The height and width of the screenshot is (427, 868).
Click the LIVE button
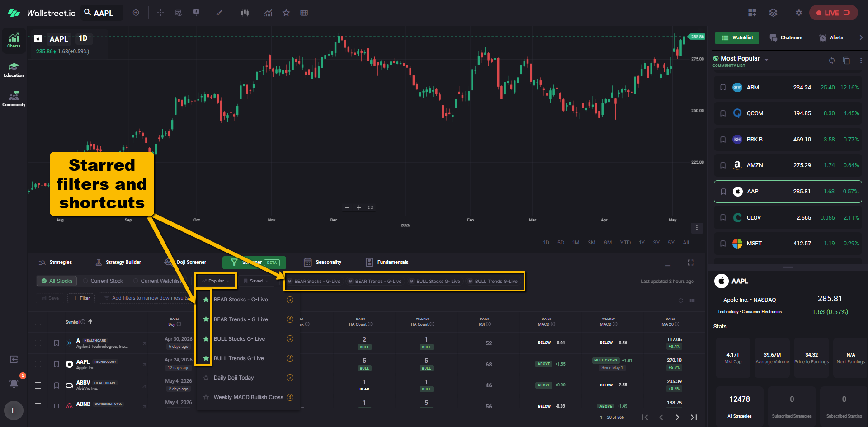[x=833, y=13]
